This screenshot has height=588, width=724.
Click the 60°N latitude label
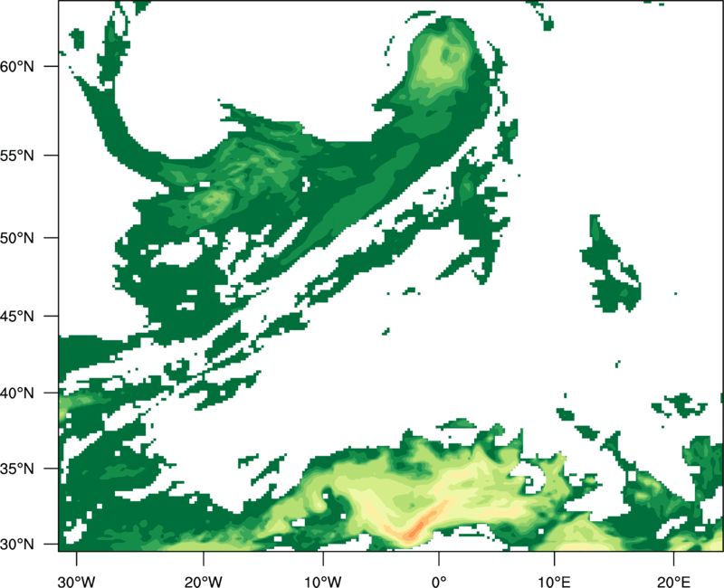pos(17,66)
